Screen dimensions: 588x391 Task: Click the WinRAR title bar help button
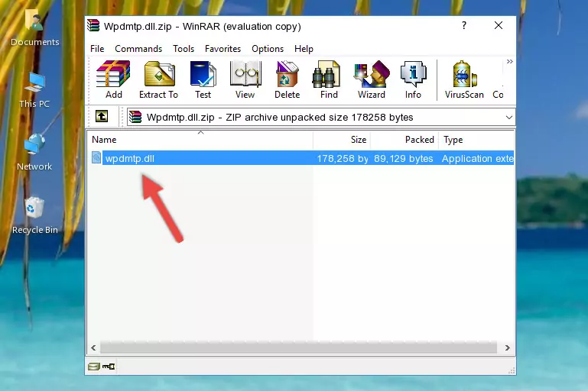click(x=464, y=25)
